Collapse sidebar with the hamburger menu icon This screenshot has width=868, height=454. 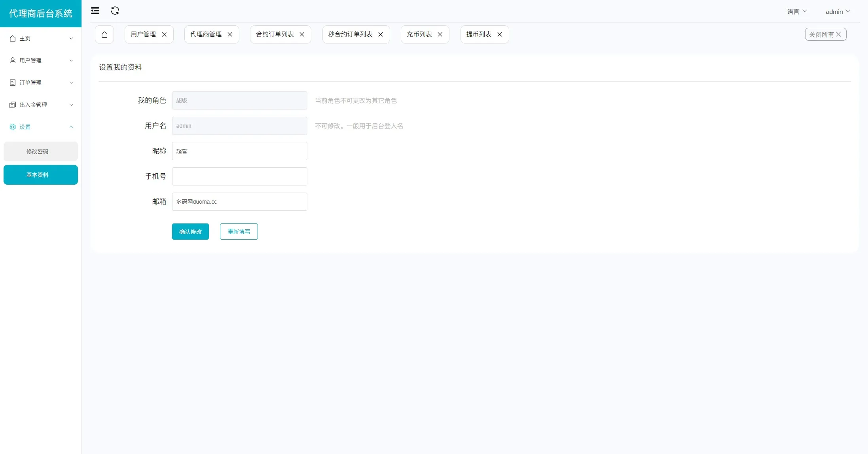click(x=95, y=11)
